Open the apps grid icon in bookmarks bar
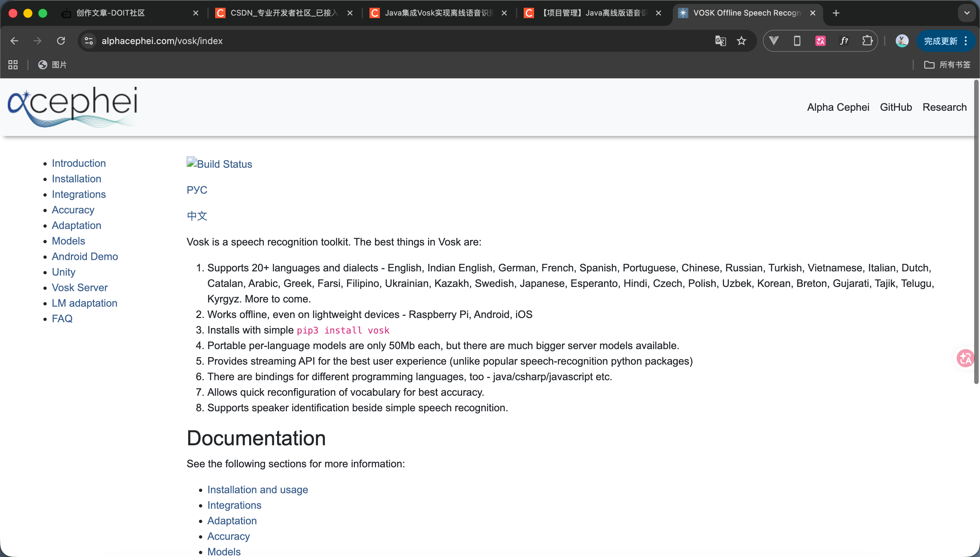The image size is (980, 557). pyautogui.click(x=13, y=65)
